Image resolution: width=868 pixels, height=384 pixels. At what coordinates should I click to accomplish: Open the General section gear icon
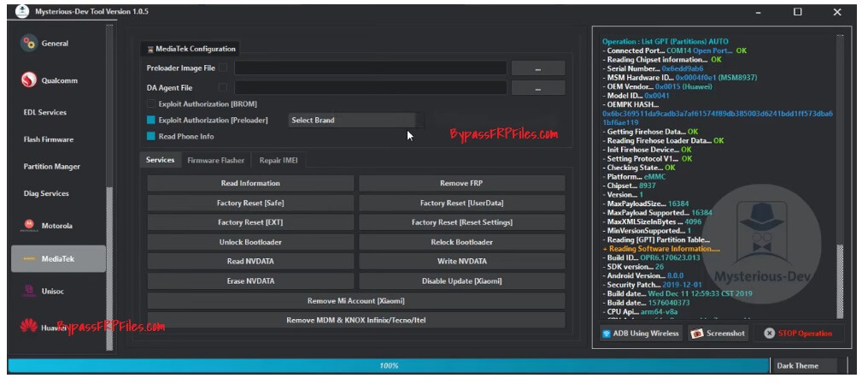pos(29,44)
